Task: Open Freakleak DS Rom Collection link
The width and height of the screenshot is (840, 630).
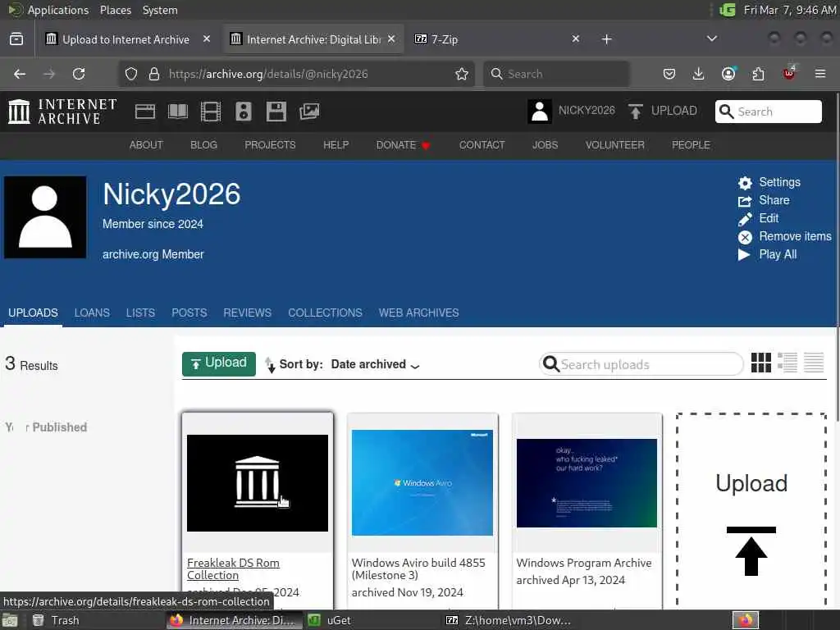Action: (x=233, y=569)
